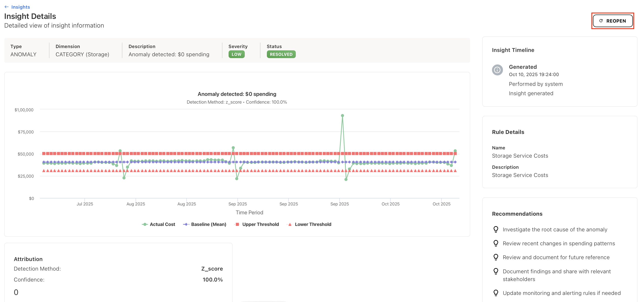Toggle Actual Cost series in chart legend

tap(162, 224)
